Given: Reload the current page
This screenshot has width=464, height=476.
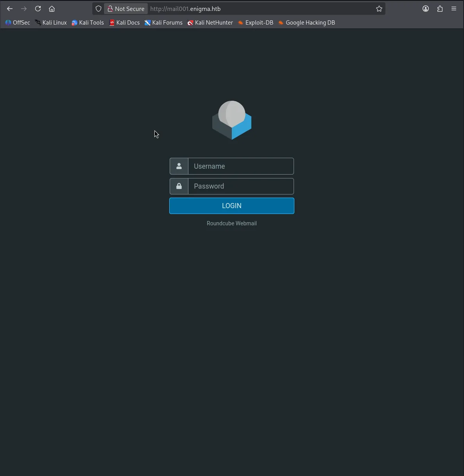Looking at the screenshot, I should click(x=38, y=9).
